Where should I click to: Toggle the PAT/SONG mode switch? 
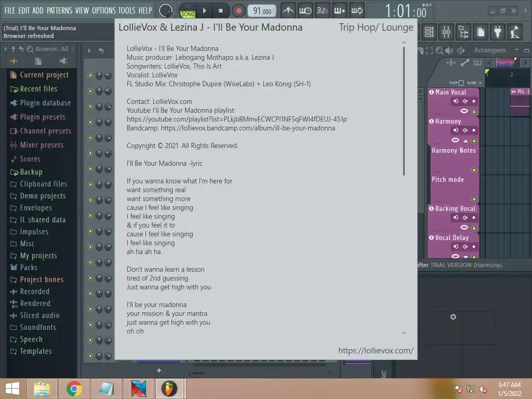[x=188, y=11]
